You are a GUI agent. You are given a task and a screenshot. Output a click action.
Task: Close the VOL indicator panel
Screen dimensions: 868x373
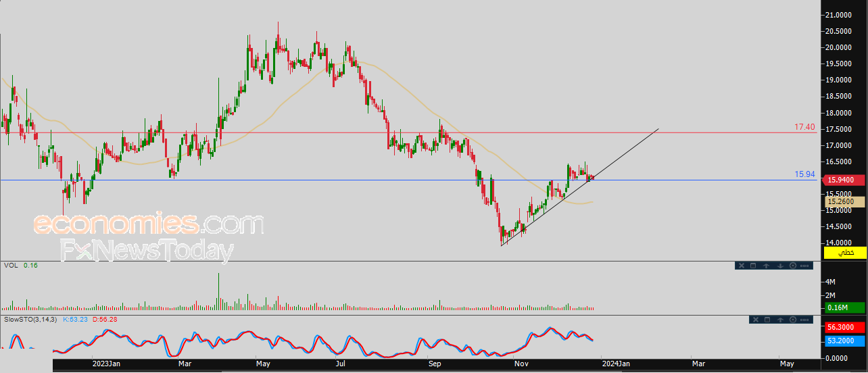click(741, 266)
